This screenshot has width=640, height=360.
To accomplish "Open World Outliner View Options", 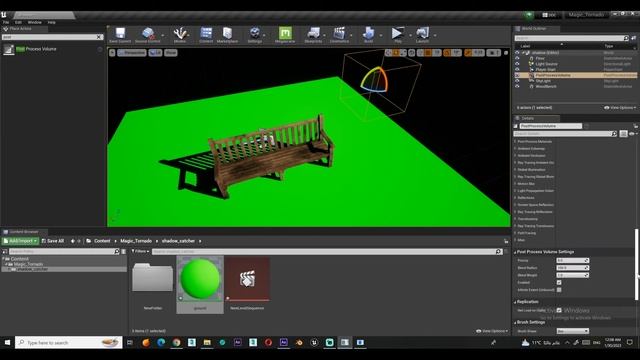I will pos(620,108).
